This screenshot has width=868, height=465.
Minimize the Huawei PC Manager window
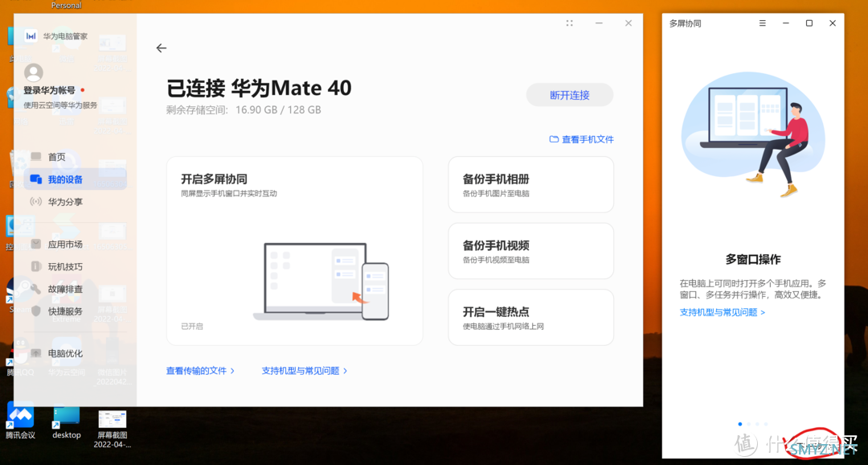click(x=599, y=23)
